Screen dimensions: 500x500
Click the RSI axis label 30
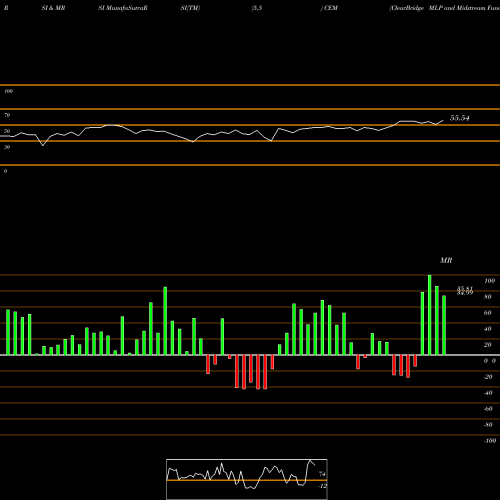tap(7, 147)
